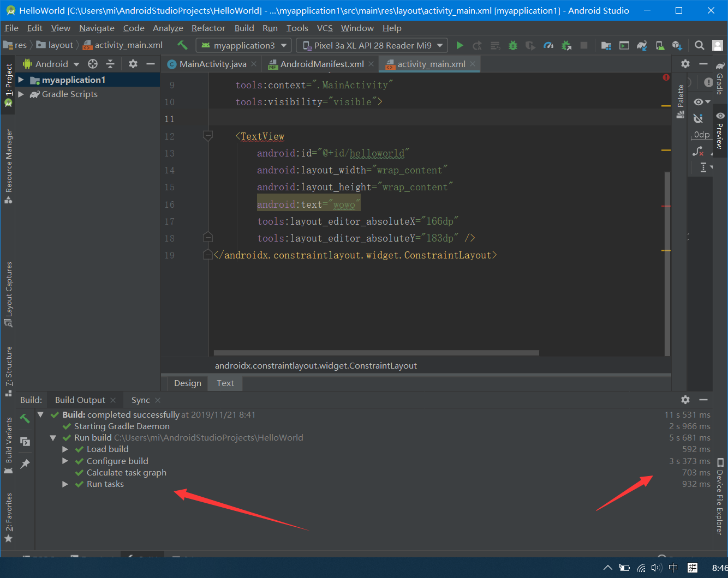This screenshot has width=728, height=578.
Task: Expand the Run tasks node
Action: (x=65, y=484)
